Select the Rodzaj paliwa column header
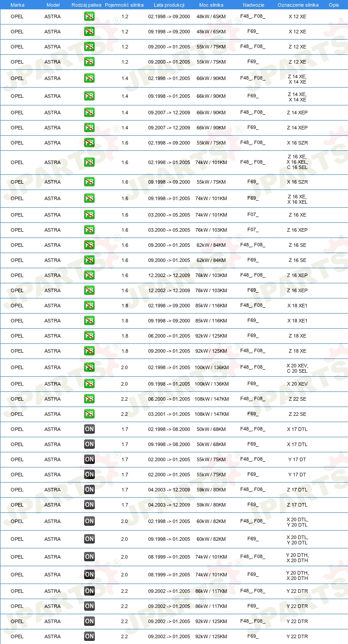 (87, 5)
